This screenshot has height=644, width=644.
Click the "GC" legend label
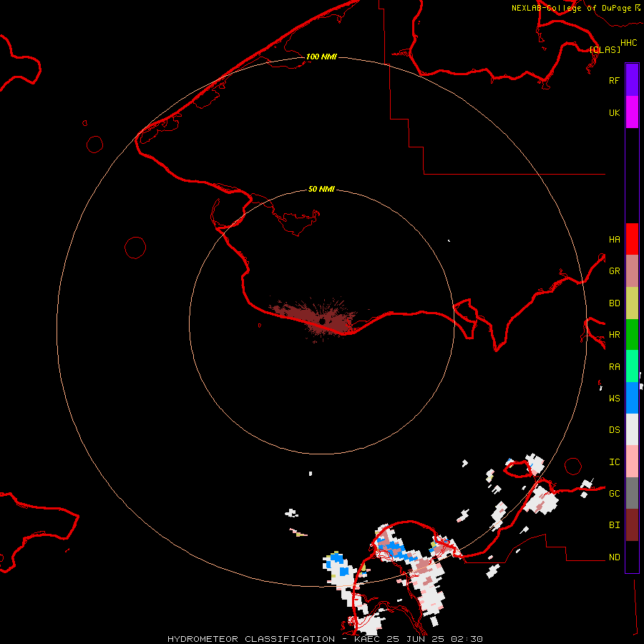tap(615, 494)
